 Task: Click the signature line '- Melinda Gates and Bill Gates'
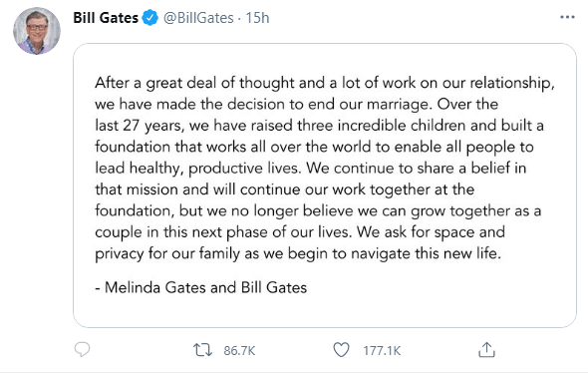(x=201, y=287)
